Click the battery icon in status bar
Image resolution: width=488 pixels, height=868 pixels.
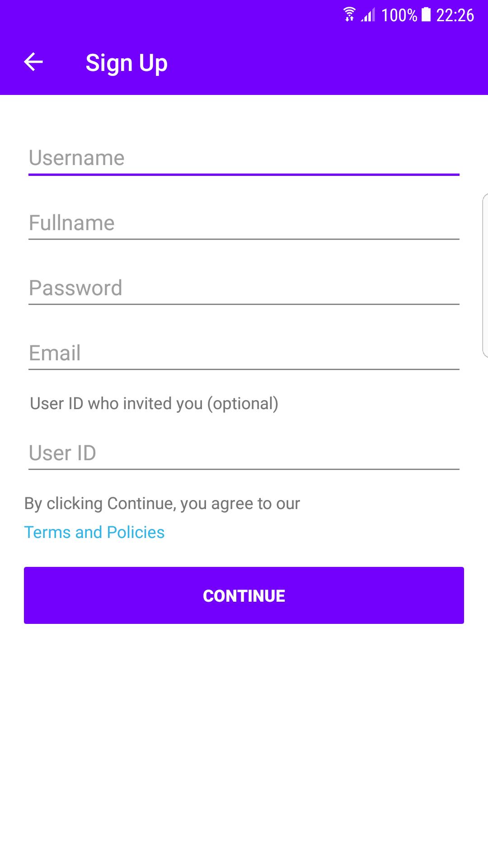426,14
